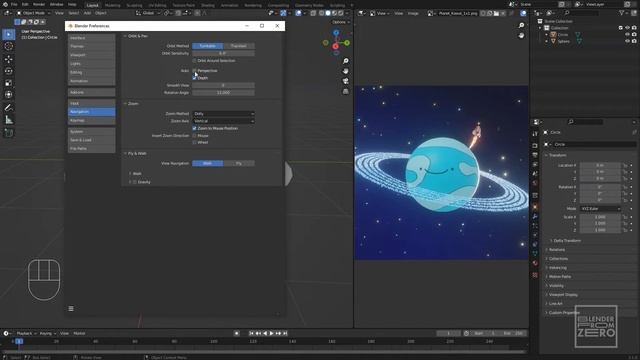Open the preferences hamburger menu icon
Image resolution: width=640 pixels, height=360 pixels.
pos(71,309)
